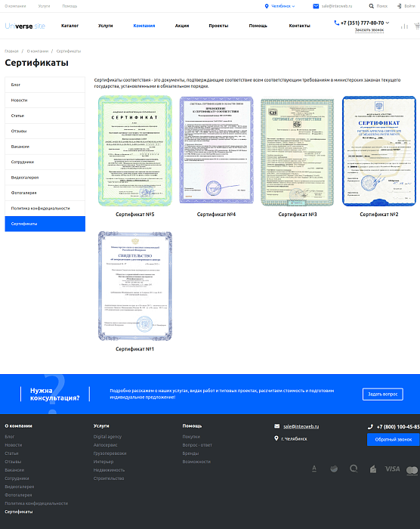Select Вакансии in the sidebar menu
Screen dimensions: 420x529
(x=45, y=147)
